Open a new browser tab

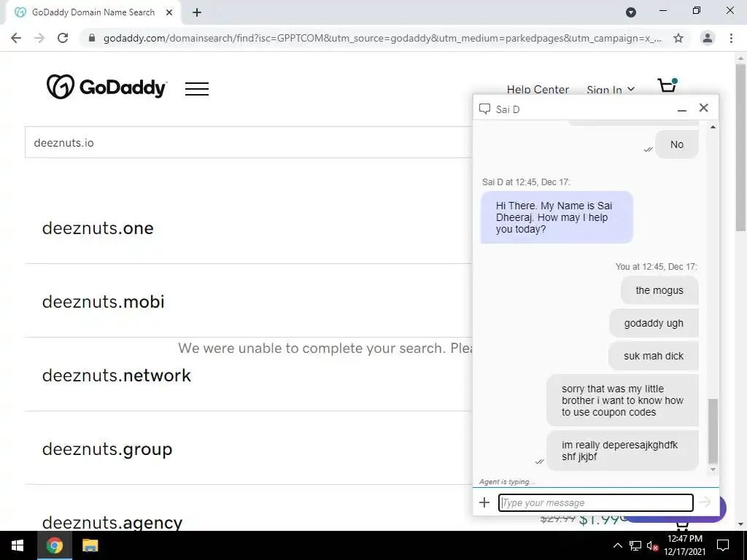pos(197,12)
